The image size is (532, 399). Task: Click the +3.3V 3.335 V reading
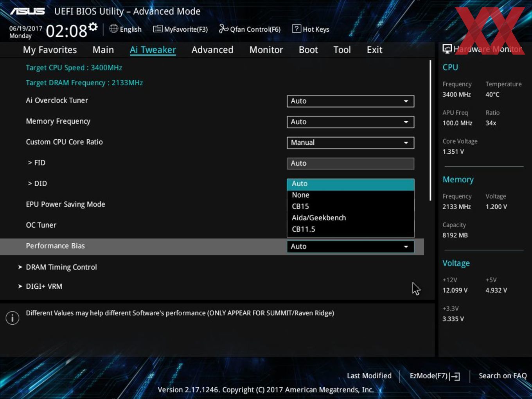[x=453, y=319]
